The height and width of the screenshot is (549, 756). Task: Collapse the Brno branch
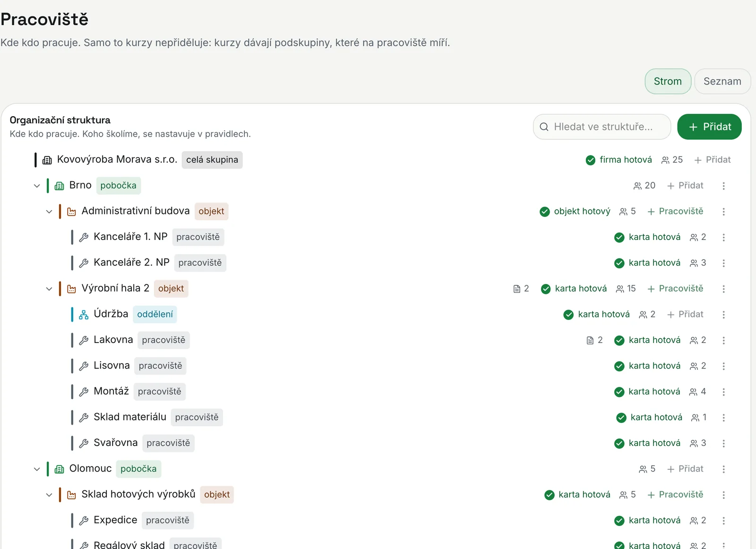pyautogui.click(x=37, y=186)
